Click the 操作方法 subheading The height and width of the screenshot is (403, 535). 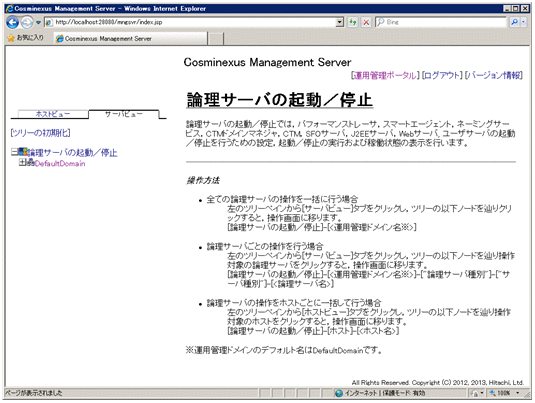(203, 180)
